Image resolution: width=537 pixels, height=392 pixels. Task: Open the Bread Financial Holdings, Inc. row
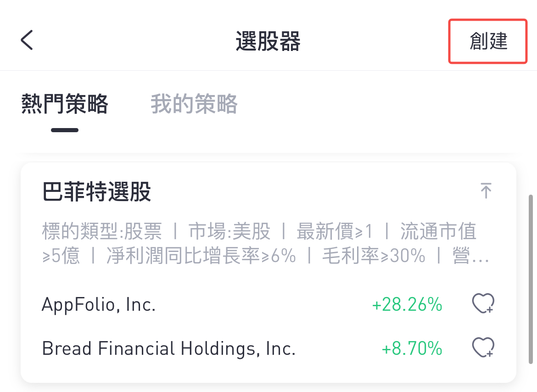168,348
